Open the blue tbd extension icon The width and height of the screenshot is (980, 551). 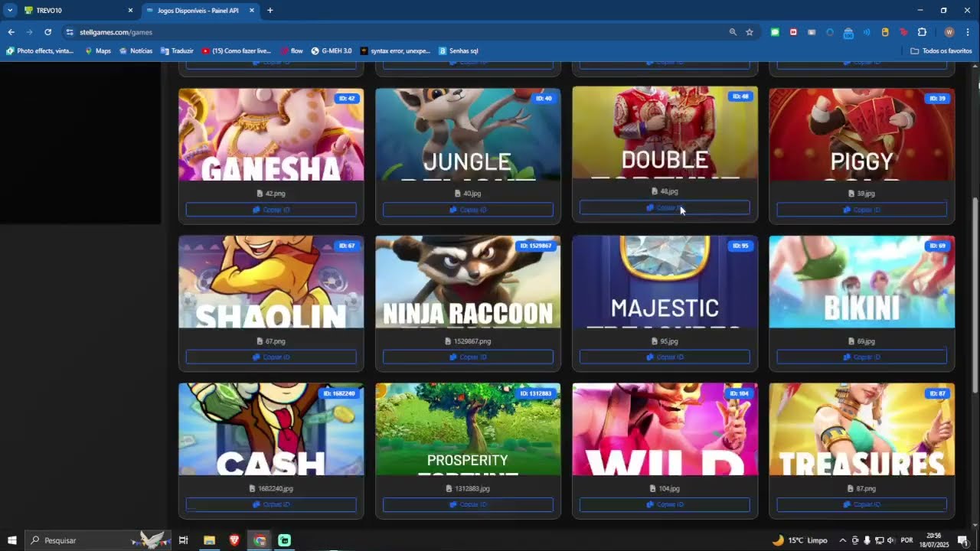tap(848, 32)
